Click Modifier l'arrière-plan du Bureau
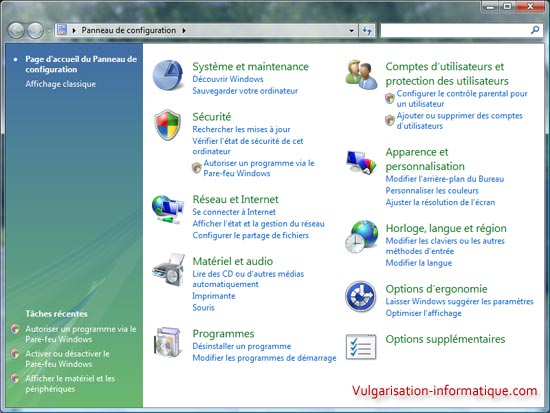The width and height of the screenshot is (550, 413). 445,179
